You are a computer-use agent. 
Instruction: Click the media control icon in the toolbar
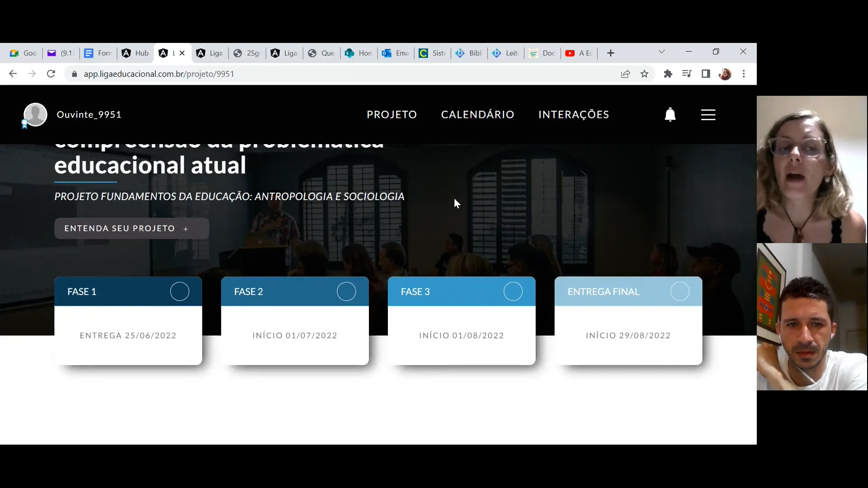687,74
